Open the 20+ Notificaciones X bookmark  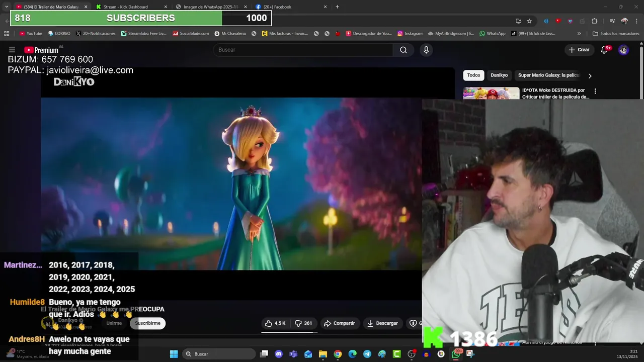pos(96,34)
